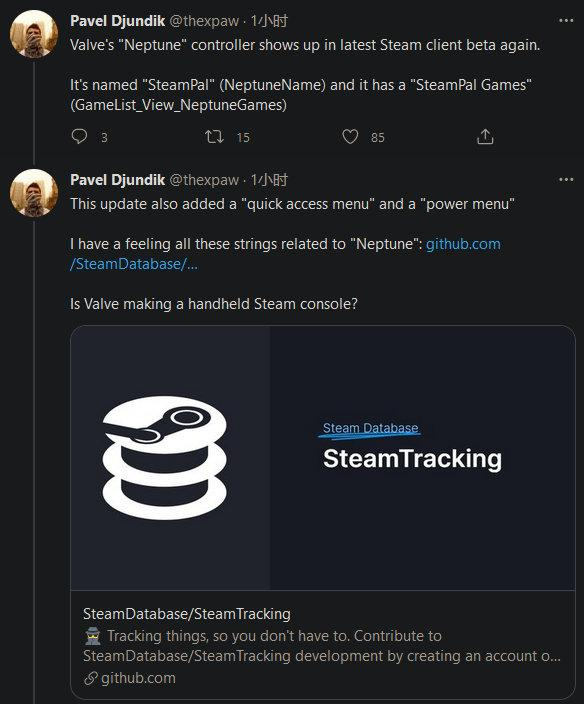Screen dimensions: 584x704
Task: Like the first tweet with 85 likes
Action: 350,136
